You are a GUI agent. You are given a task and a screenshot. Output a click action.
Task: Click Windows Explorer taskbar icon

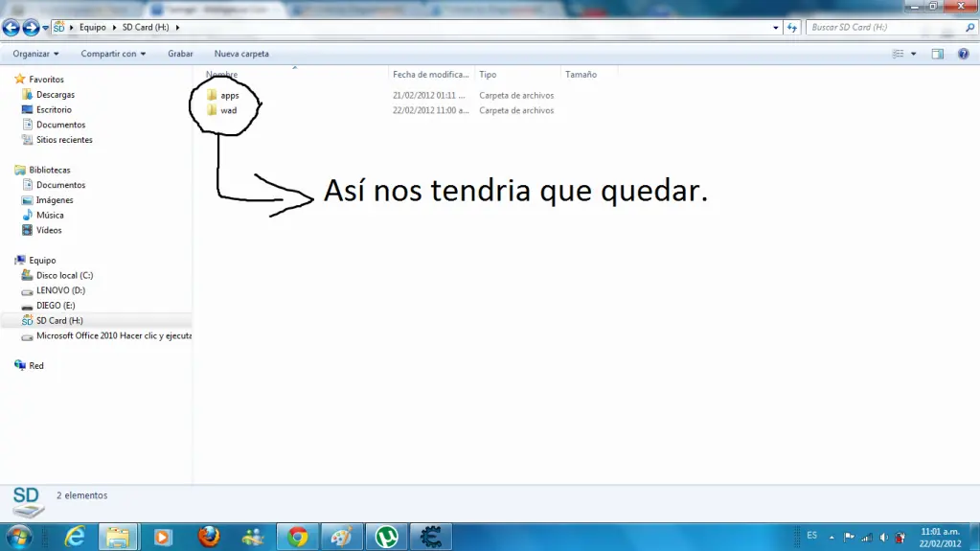click(118, 537)
